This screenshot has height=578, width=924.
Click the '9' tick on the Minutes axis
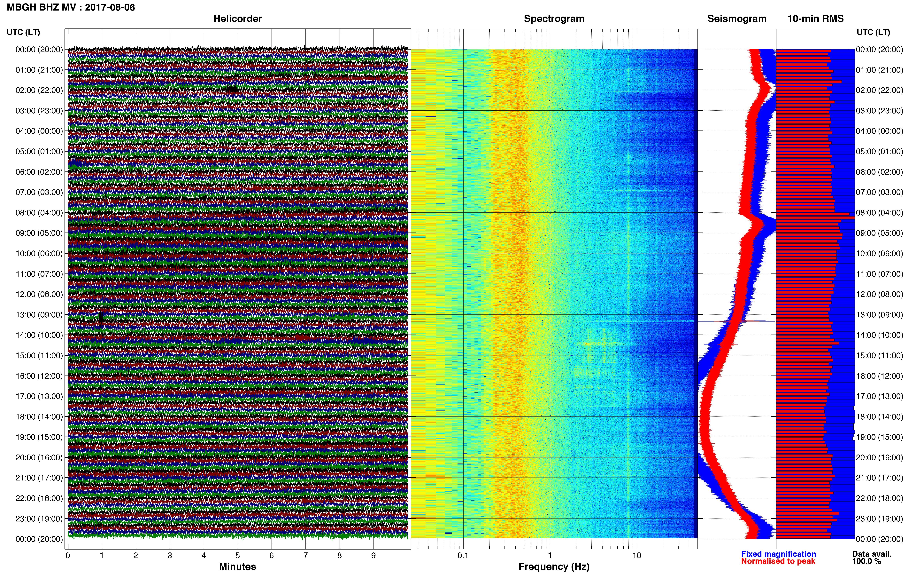(x=373, y=555)
